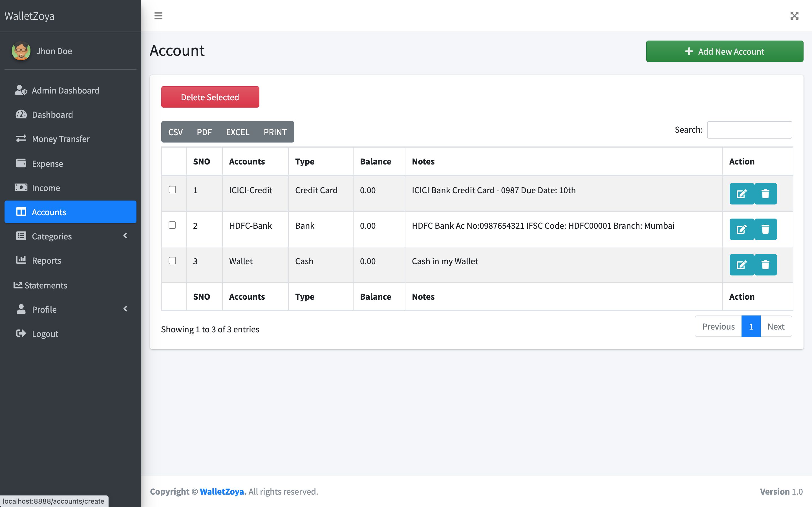Delete the Wallet account via trash icon
This screenshot has height=507, width=812.
coord(765,265)
